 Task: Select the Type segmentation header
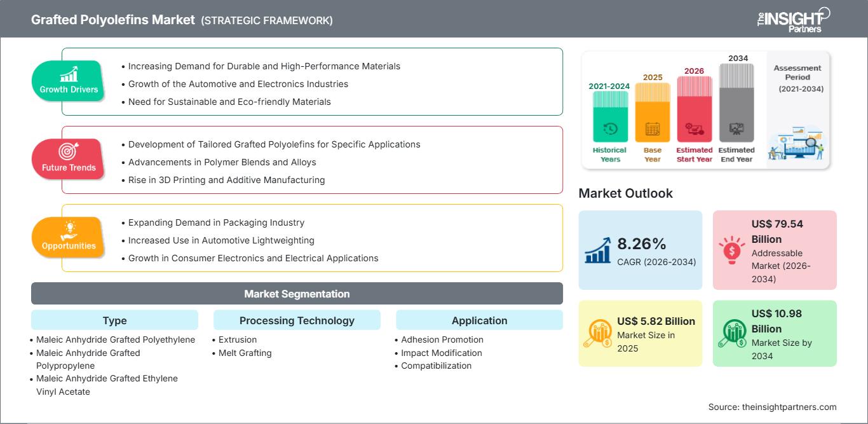pyautogui.click(x=114, y=320)
